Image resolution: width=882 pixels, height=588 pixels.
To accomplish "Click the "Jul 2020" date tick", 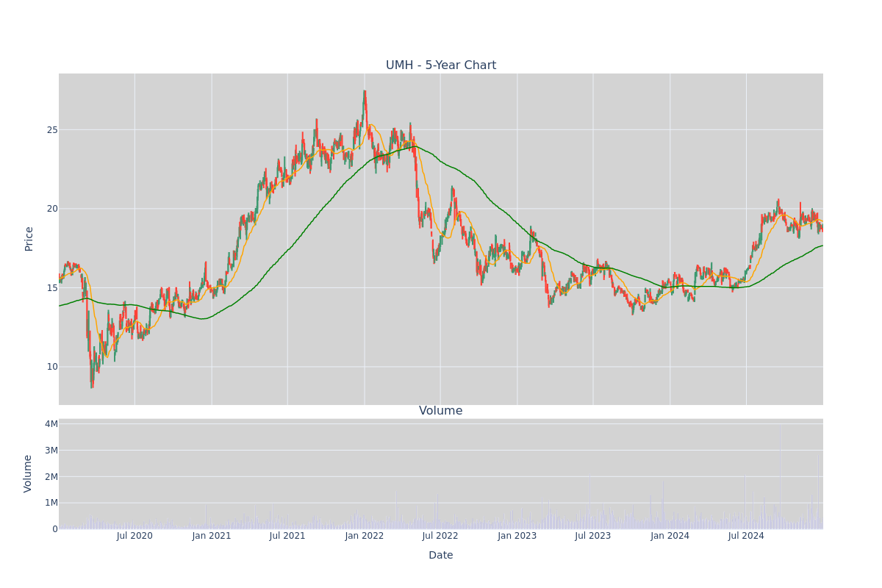I will [135, 536].
